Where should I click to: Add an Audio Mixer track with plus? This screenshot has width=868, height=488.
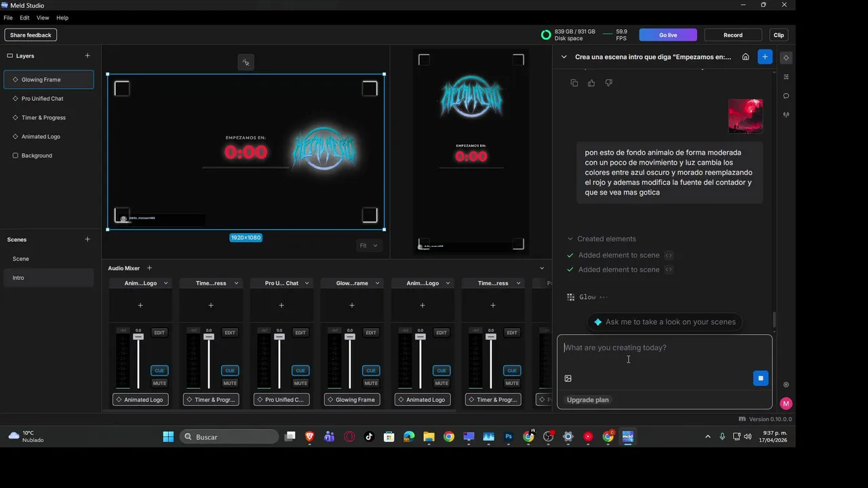[149, 268]
